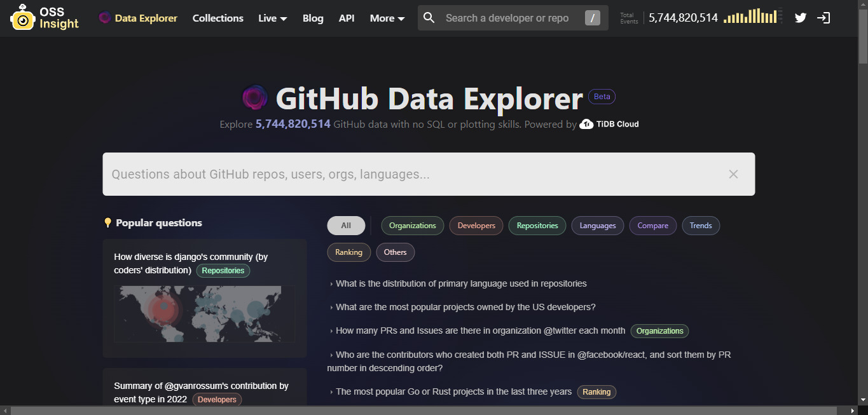Image resolution: width=868 pixels, height=415 pixels.
Task: Click the django world map thumbnail
Action: pyautogui.click(x=204, y=314)
